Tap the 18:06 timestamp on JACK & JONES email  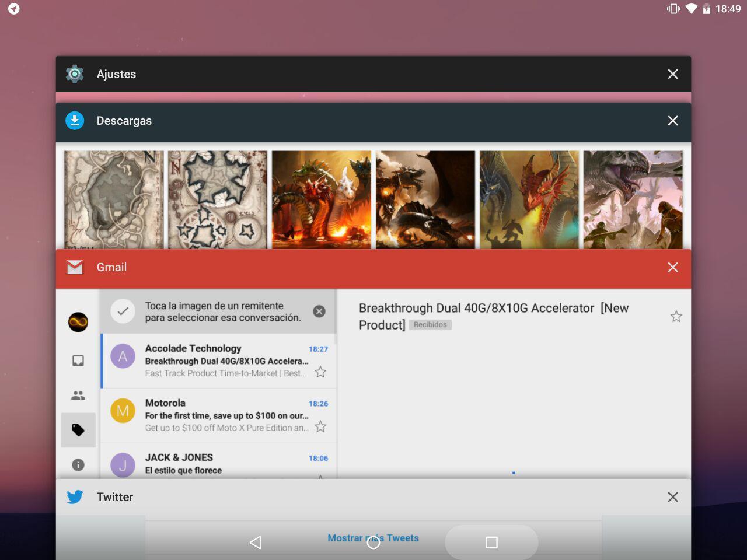pyautogui.click(x=318, y=459)
